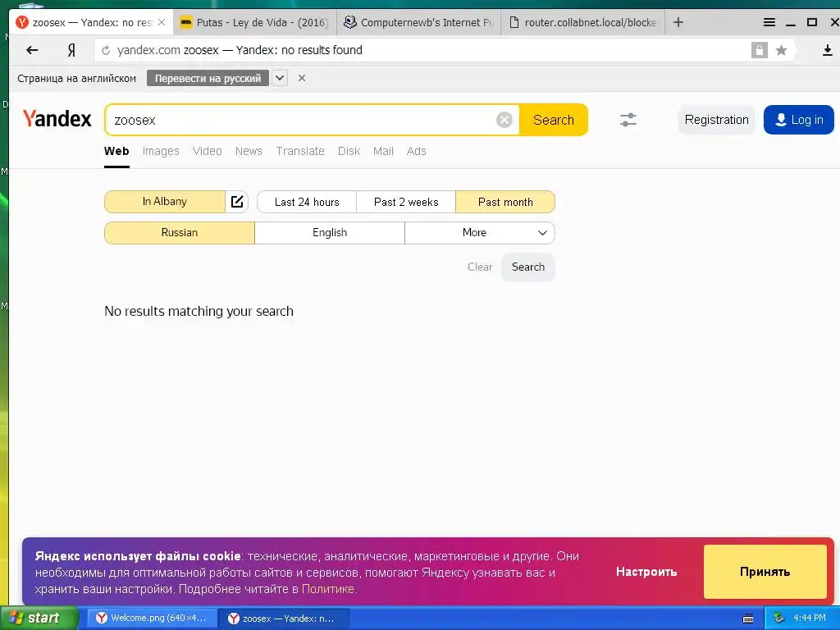
Task: Click the Страница на английском label
Action: (76, 78)
